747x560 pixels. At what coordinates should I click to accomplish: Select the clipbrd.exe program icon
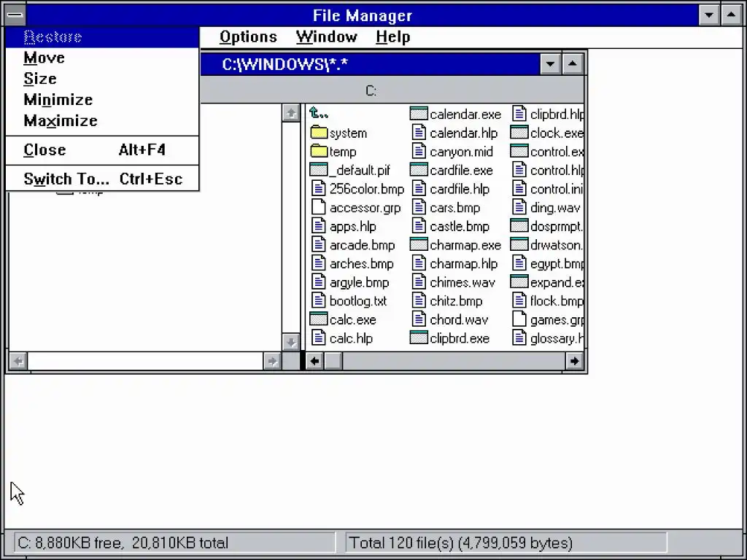[419, 338]
